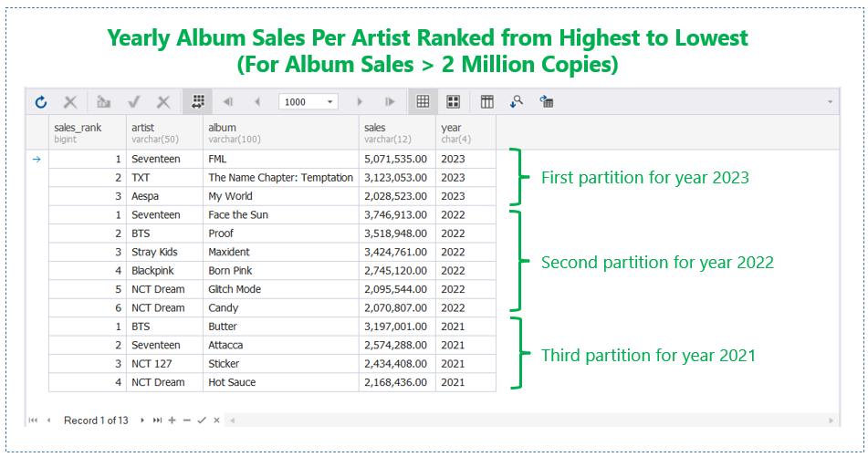Click the Refresh data icon

[41, 102]
